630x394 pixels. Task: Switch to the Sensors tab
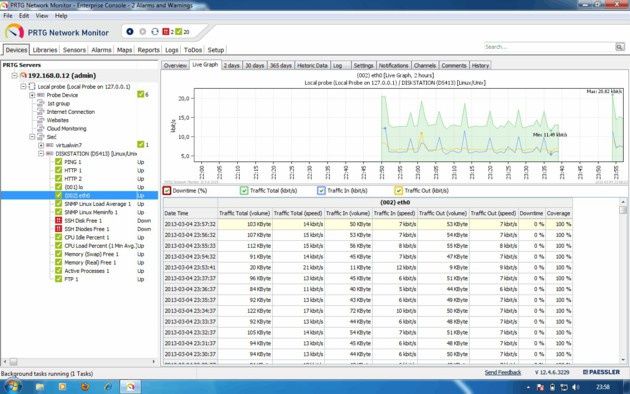pyautogui.click(x=74, y=50)
